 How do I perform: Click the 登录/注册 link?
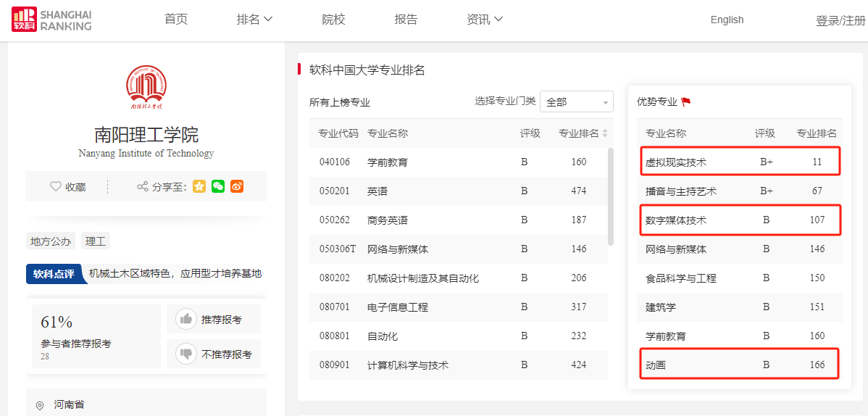point(840,21)
